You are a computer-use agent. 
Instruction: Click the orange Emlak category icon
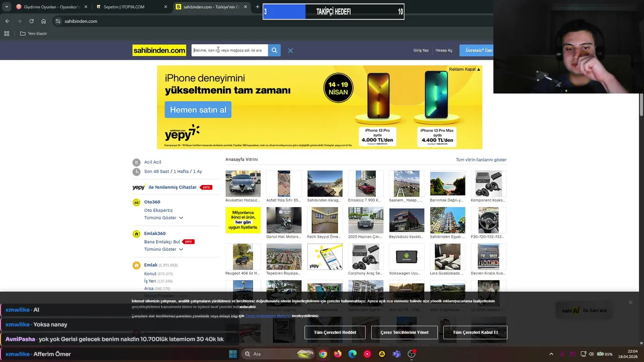(136, 265)
